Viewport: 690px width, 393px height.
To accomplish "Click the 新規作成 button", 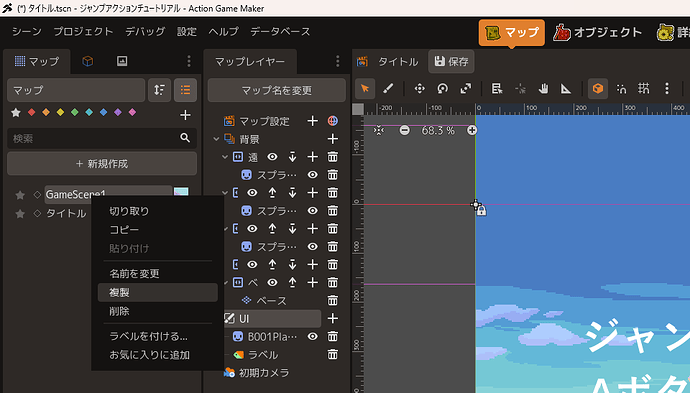I will coord(102,164).
